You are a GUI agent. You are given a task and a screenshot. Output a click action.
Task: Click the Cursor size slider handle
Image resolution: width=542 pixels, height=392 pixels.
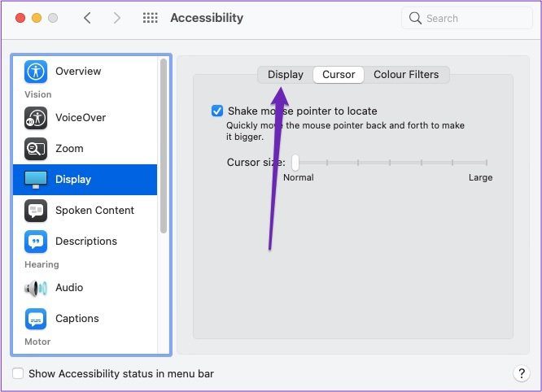[295, 163]
